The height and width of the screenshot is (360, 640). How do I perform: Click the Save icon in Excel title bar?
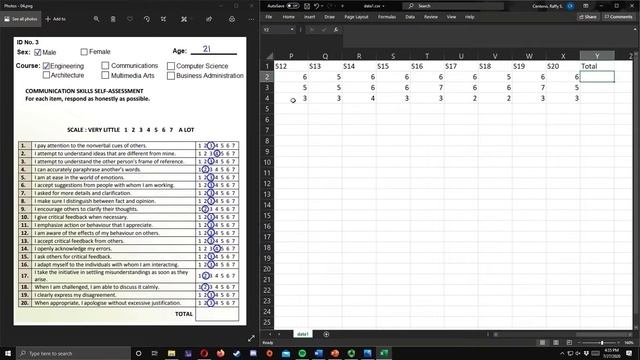click(307, 6)
